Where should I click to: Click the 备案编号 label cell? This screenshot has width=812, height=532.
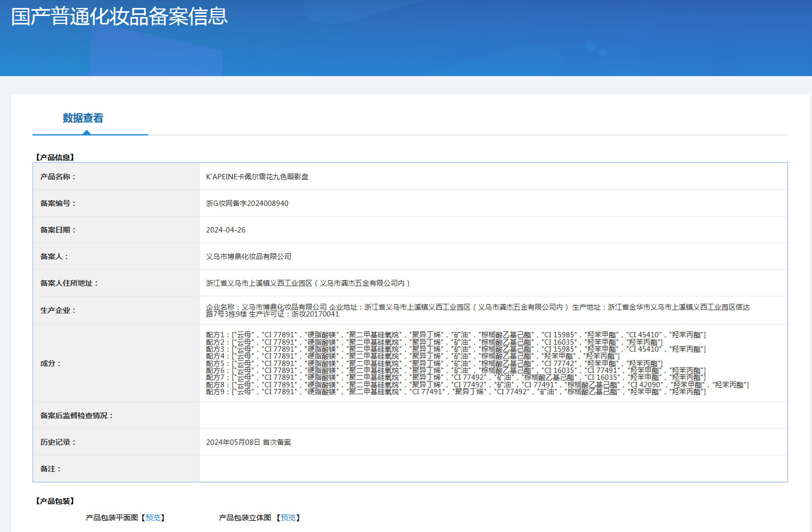click(116, 203)
